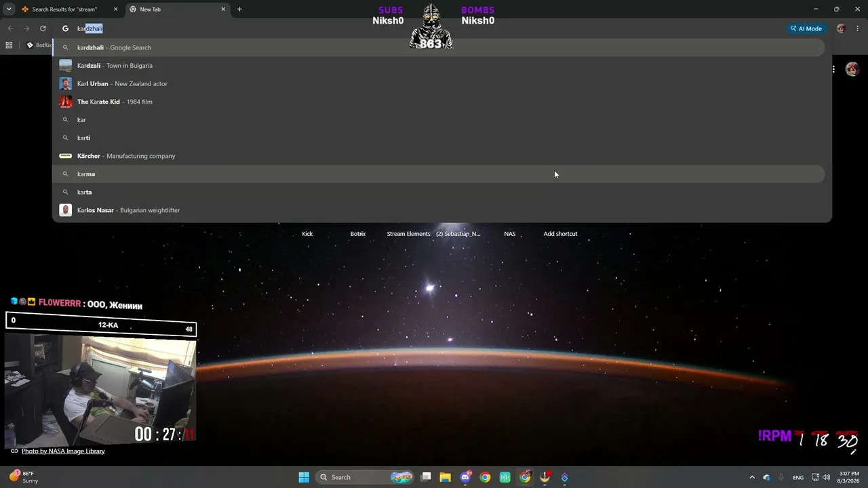Open a new browser tab with plus button
Viewport: 868px width, 488px height.
[239, 9]
